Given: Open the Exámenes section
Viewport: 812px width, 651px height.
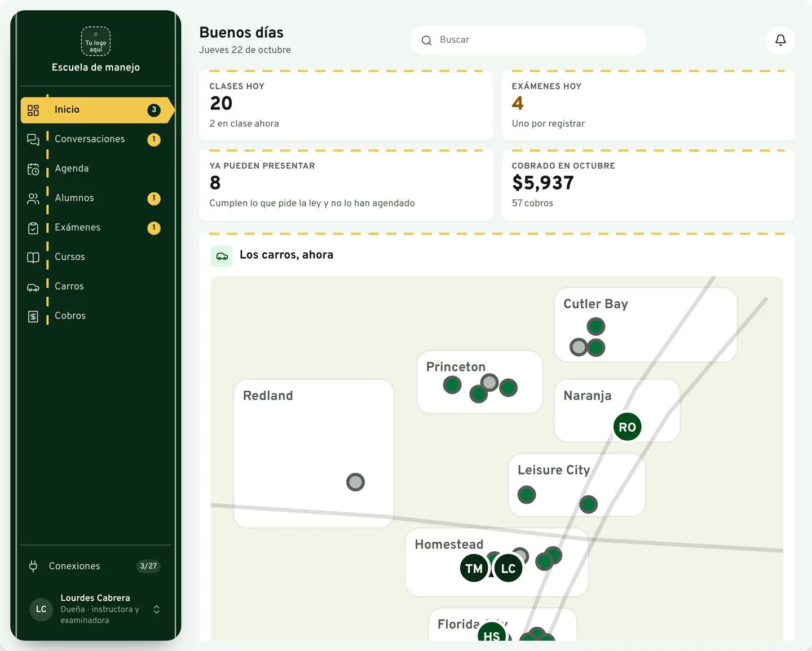Looking at the screenshot, I should click(96, 228).
